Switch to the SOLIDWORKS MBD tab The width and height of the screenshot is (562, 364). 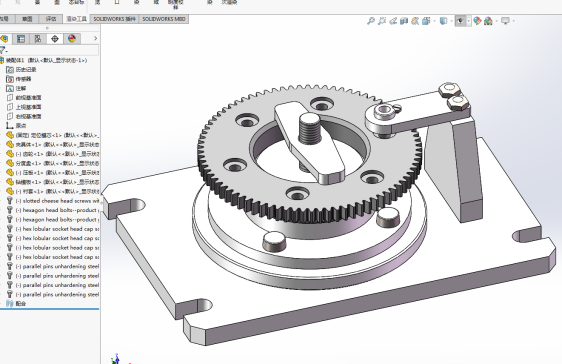164,19
